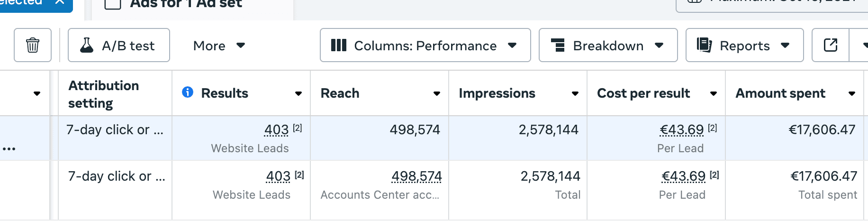Click the Breakdown stacked-lines icon

tap(558, 46)
